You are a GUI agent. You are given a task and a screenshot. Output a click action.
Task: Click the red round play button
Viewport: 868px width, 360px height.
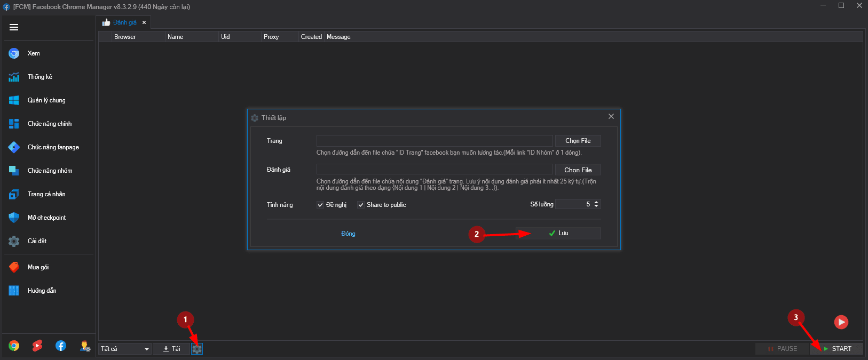tap(841, 322)
